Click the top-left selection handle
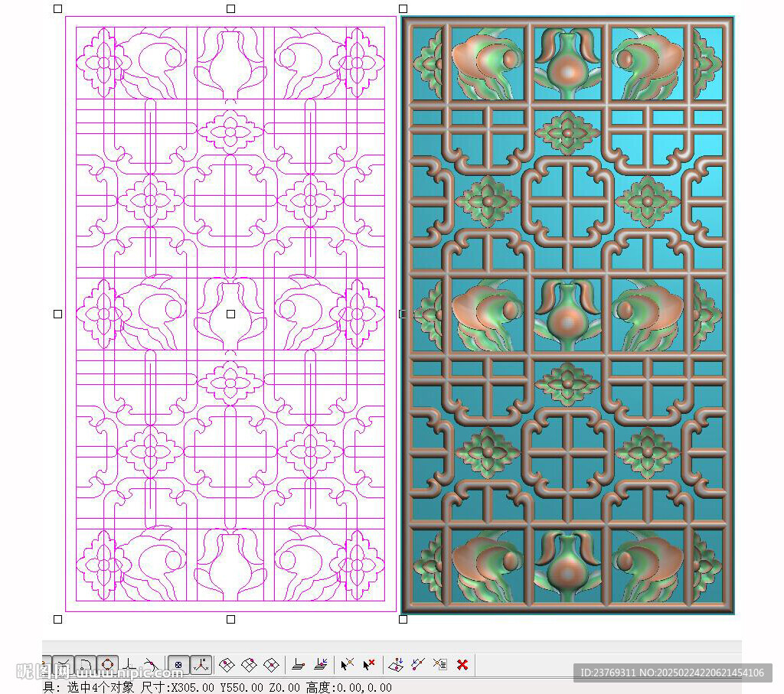 coord(58,8)
